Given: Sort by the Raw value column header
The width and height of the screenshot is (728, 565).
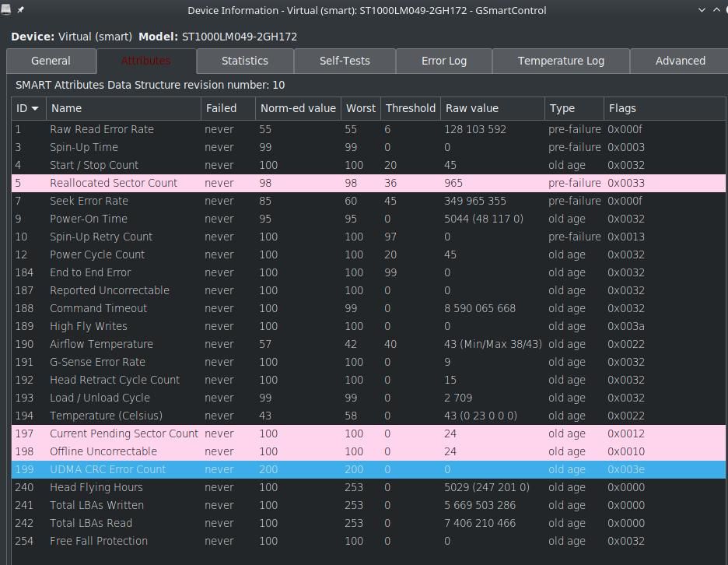Looking at the screenshot, I should [492, 108].
